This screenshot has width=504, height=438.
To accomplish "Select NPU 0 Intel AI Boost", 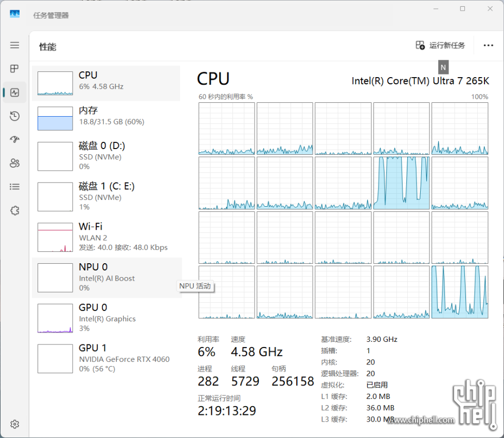I will click(106, 278).
